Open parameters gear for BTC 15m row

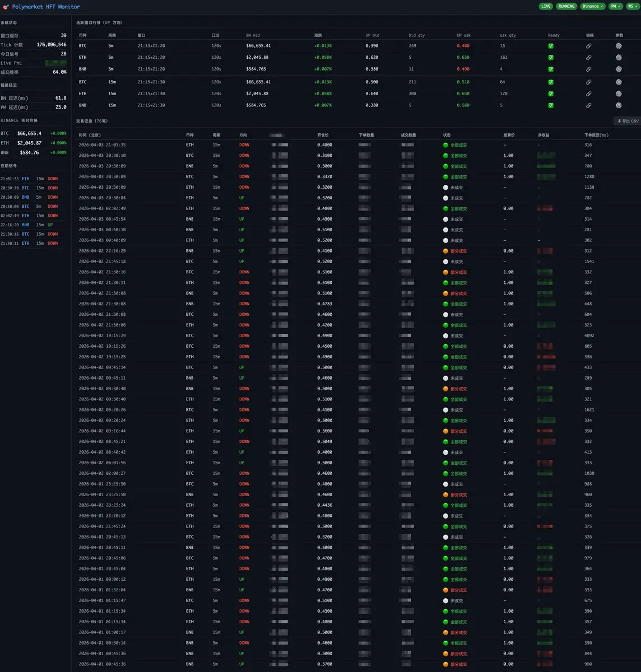coord(619,82)
